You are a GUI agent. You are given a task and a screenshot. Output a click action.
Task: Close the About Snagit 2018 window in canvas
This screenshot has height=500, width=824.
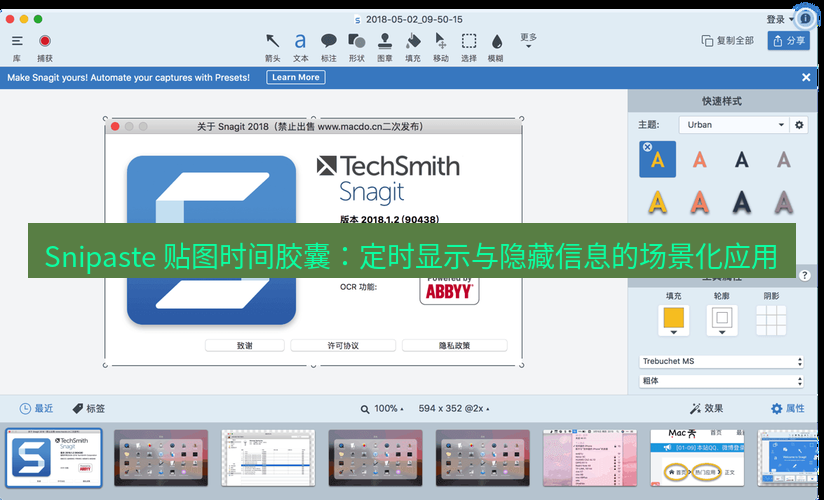pos(115,127)
